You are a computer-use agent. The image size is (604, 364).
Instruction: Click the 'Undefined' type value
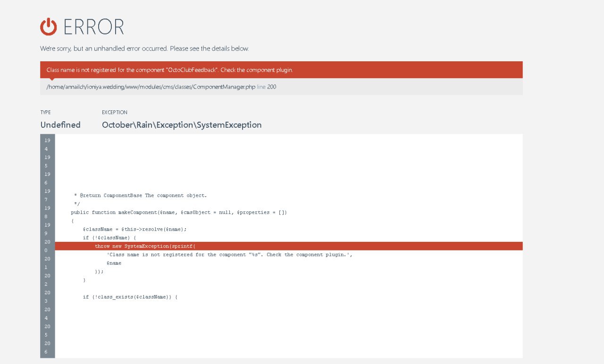click(x=60, y=125)
